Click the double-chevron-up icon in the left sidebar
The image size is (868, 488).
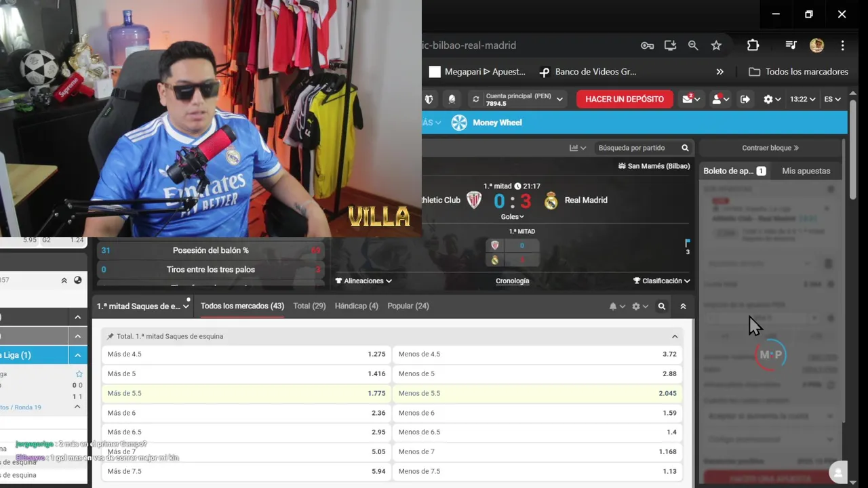coord(64,280)
